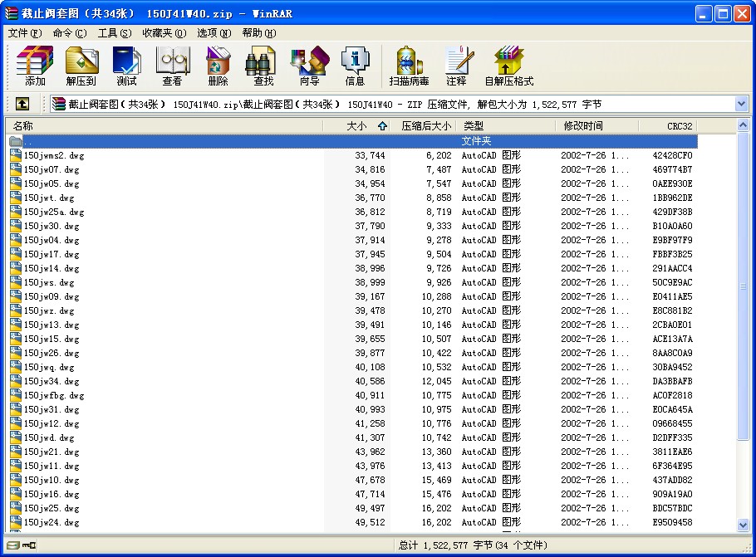Image resolution: width=756 pixels, height=557 pixels.
Task: Expand the archive path dropdown arrow
Action: pyautogui.click(x=741, y=104)
